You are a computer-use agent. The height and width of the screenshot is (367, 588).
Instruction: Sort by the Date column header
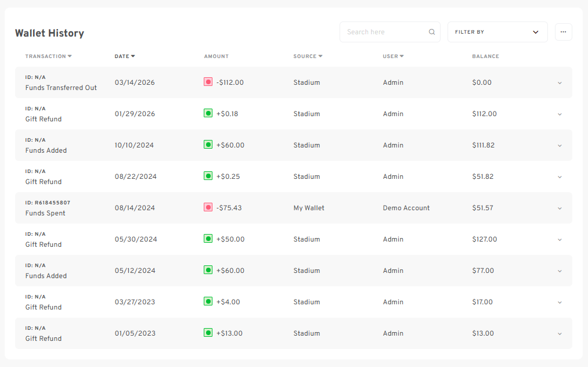pos(124,56)
